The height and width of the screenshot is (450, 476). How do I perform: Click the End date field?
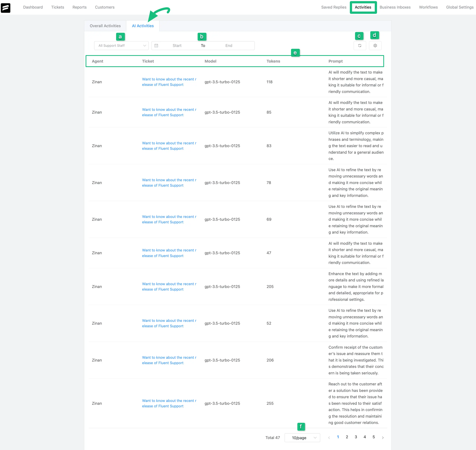pos(229,46)
